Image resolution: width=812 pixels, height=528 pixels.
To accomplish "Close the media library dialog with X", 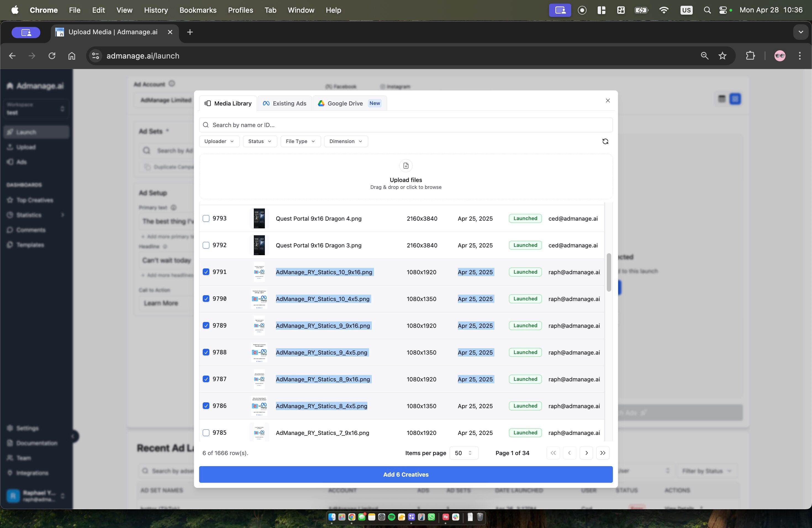I will [608, 100].
